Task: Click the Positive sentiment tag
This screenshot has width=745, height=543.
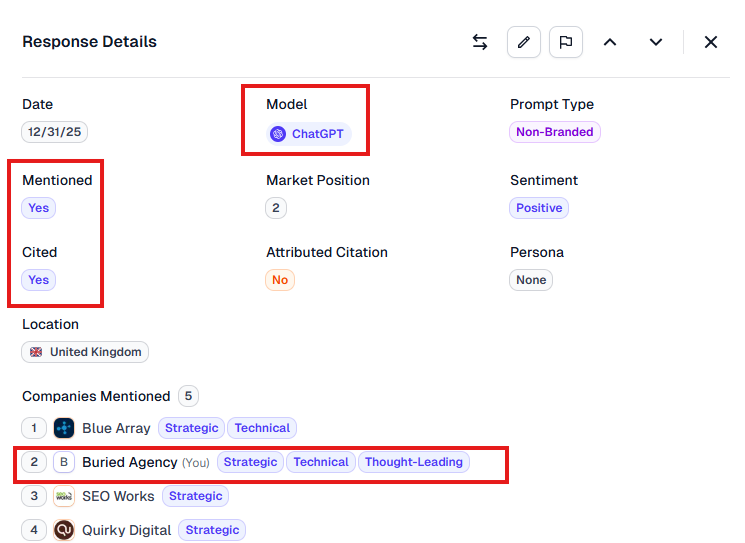Action: 539,208
